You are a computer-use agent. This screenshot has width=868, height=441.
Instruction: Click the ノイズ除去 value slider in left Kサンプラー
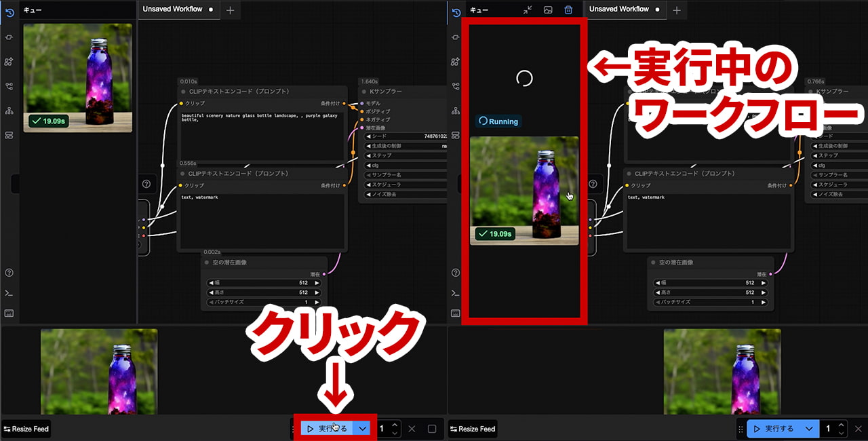pos(405,194)
